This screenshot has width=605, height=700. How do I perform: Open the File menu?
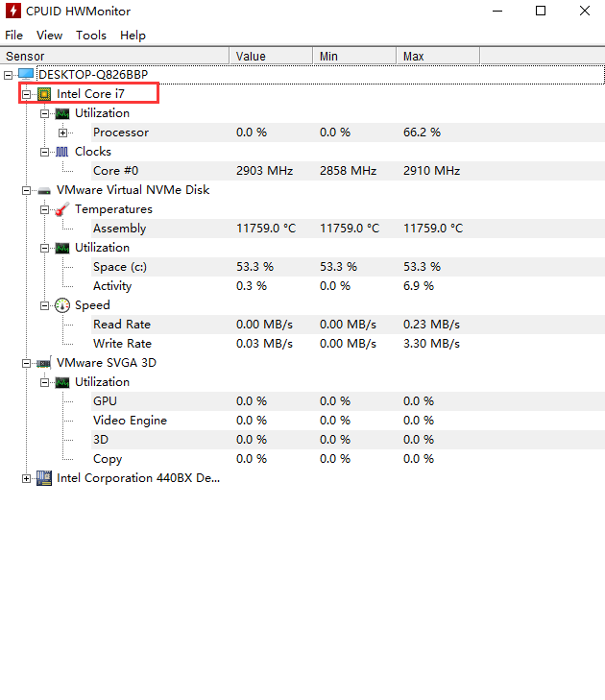13,35
